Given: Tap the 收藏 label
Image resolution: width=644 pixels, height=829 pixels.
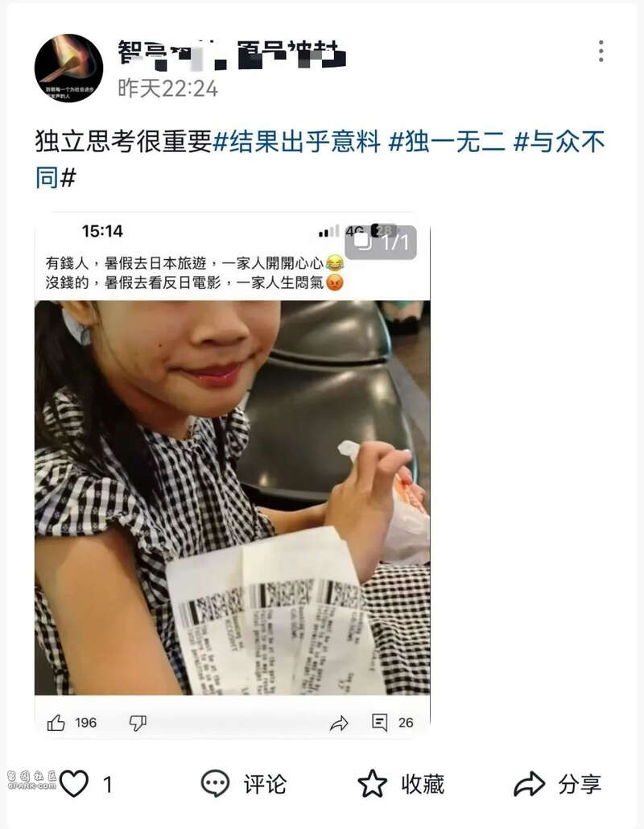Looking at the screenshot, I should 423,784.
